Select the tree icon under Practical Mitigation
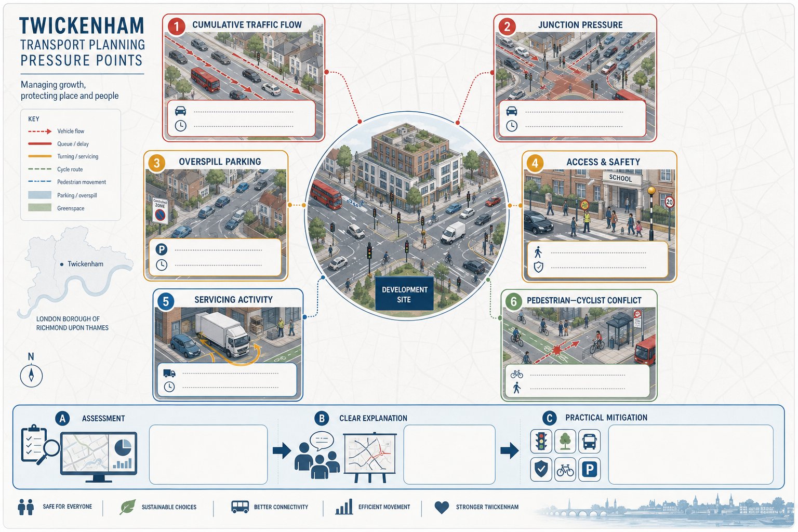 (x=565, y=441)
